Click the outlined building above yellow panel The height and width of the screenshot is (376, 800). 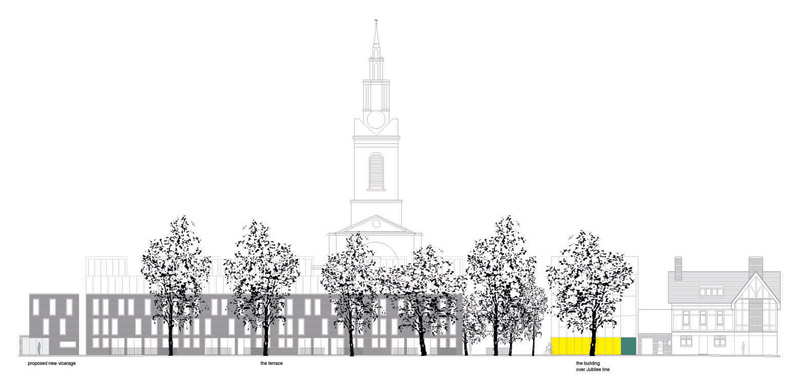pyautogui.click(x=594, y=296)
